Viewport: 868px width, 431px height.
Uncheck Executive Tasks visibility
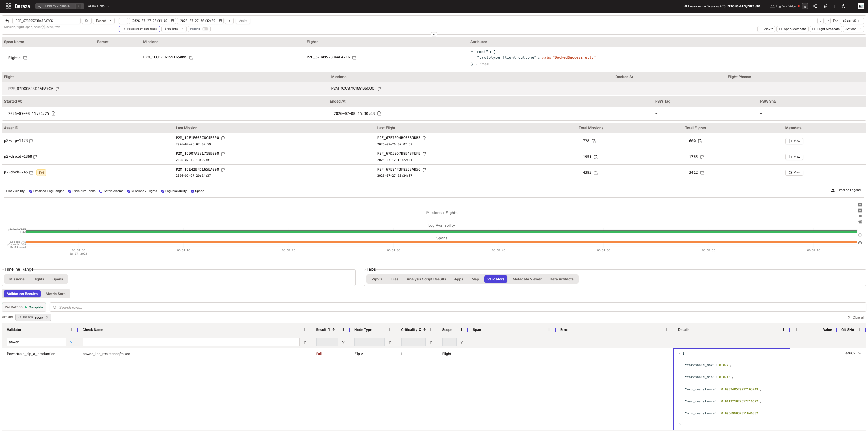(70, 191)
